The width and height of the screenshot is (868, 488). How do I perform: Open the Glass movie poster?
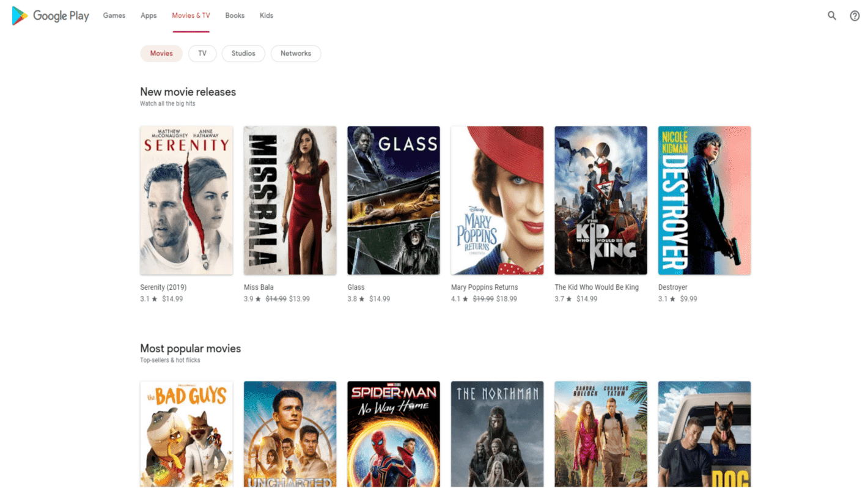click(394, 201)
